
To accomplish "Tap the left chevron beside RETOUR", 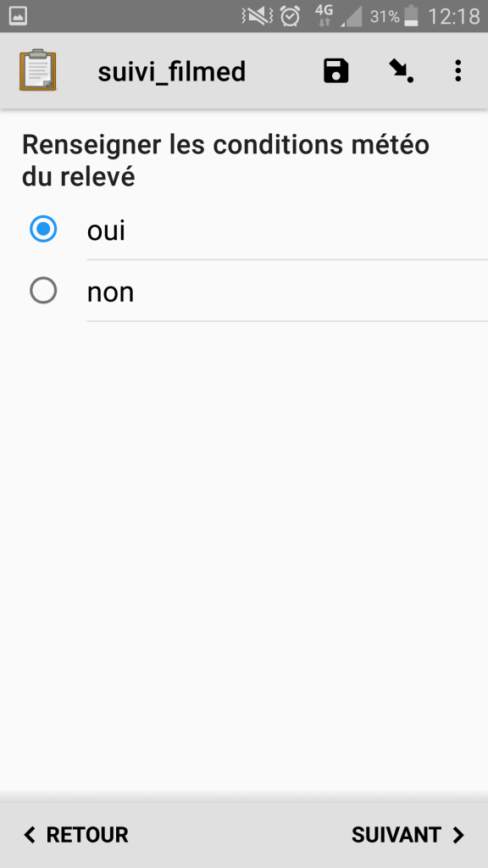I will pos(30,835).
